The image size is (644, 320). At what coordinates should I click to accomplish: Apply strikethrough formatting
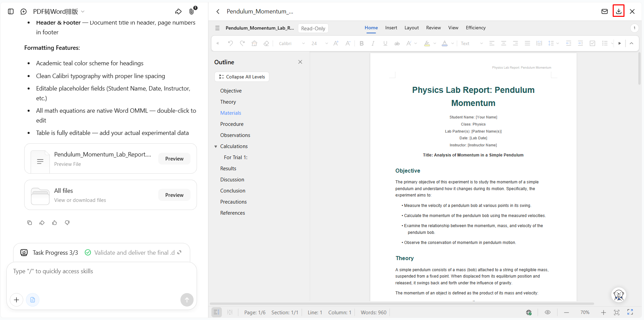397,43
